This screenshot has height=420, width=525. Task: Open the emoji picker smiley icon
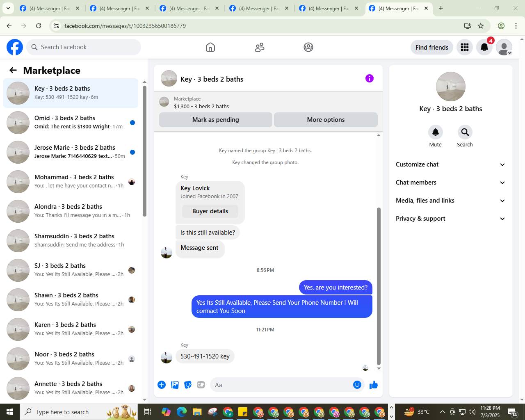[357, 385]
